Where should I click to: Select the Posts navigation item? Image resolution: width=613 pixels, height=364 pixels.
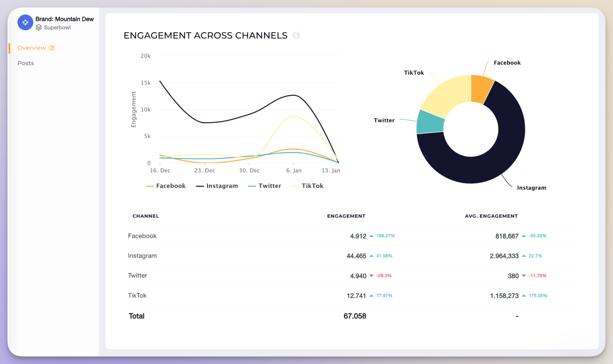[25, 63]
